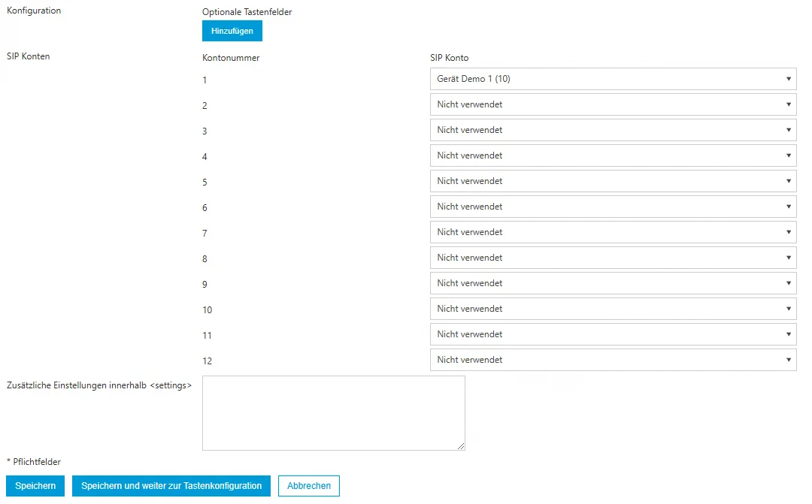The height and width of the screenshot is (504, 812).
Task: Expand the dropdown next to Kontonummer 6
Action: tap(612, 207)
